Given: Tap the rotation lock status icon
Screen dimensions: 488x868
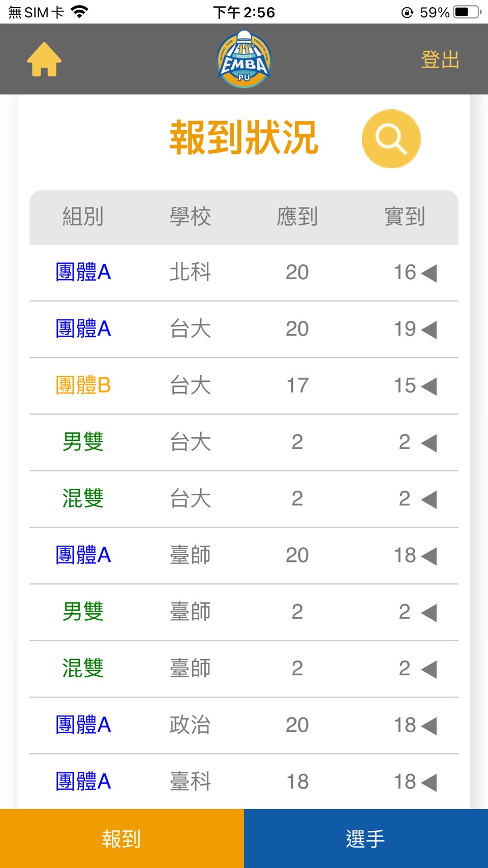Looking at the screenshot, I should (x=407, y=12).
